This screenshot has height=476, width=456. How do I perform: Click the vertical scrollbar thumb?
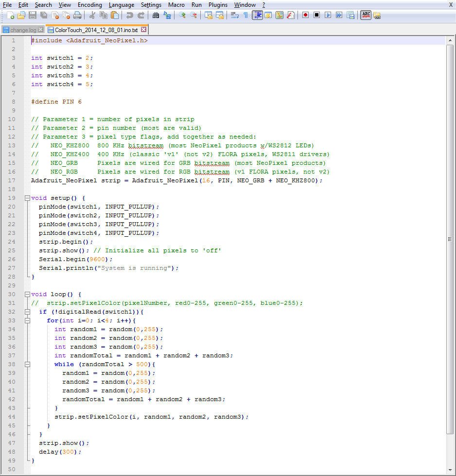coord(450,239)
